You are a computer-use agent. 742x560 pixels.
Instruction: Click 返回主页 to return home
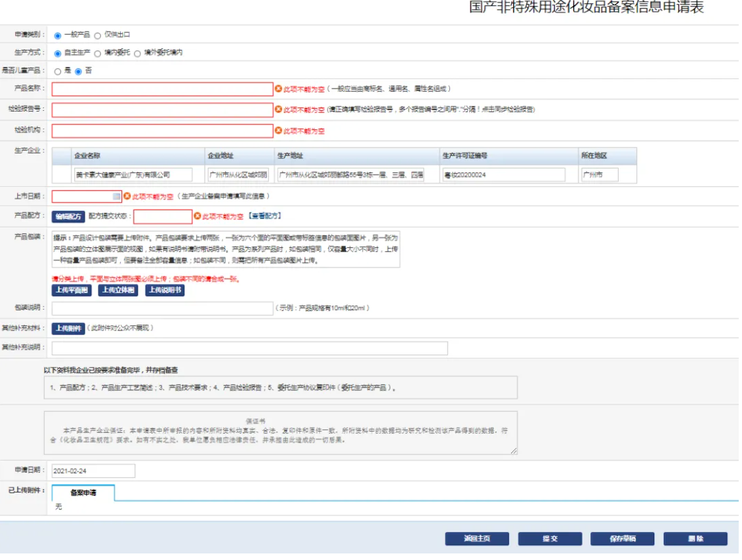pyautogui.click(x=477, y=539)
